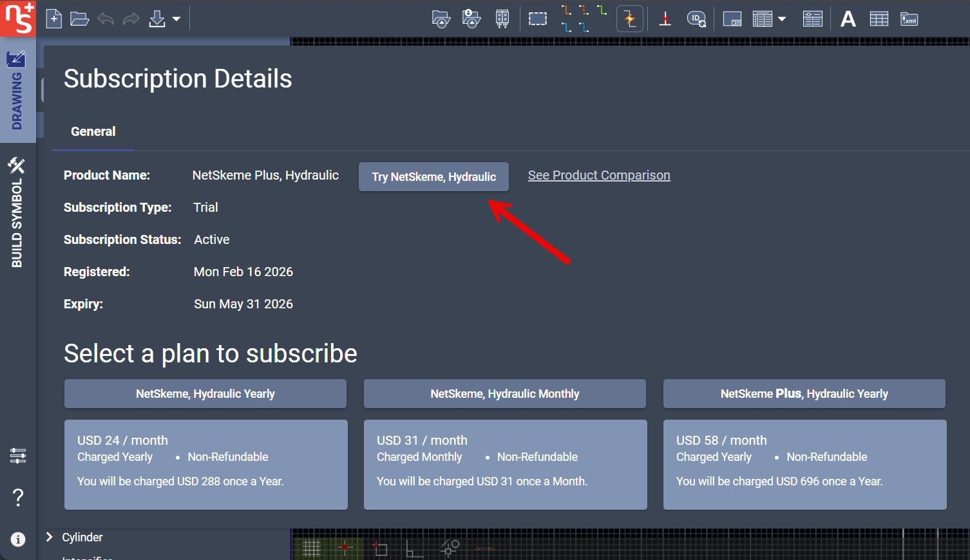
Task: Expand the Cylinder tree item
Action: point(49,537)
